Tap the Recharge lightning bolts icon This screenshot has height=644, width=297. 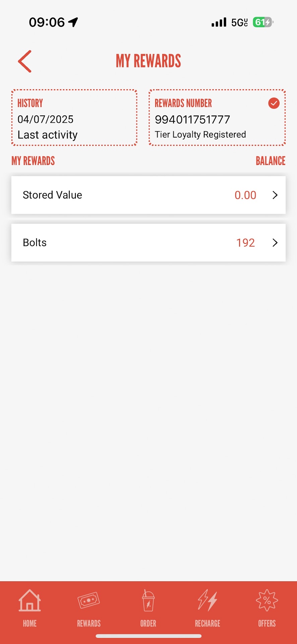click(x=207, y=600)
